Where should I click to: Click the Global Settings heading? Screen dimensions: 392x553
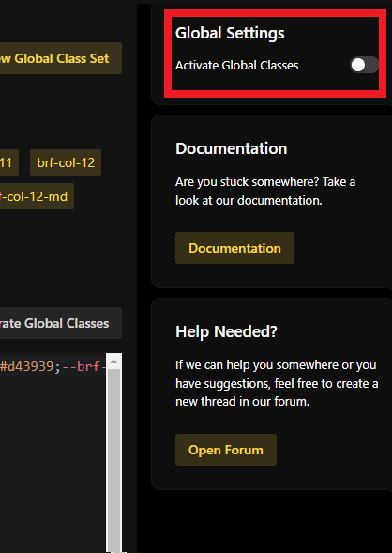pyautogui.click(x=230, y=33)
